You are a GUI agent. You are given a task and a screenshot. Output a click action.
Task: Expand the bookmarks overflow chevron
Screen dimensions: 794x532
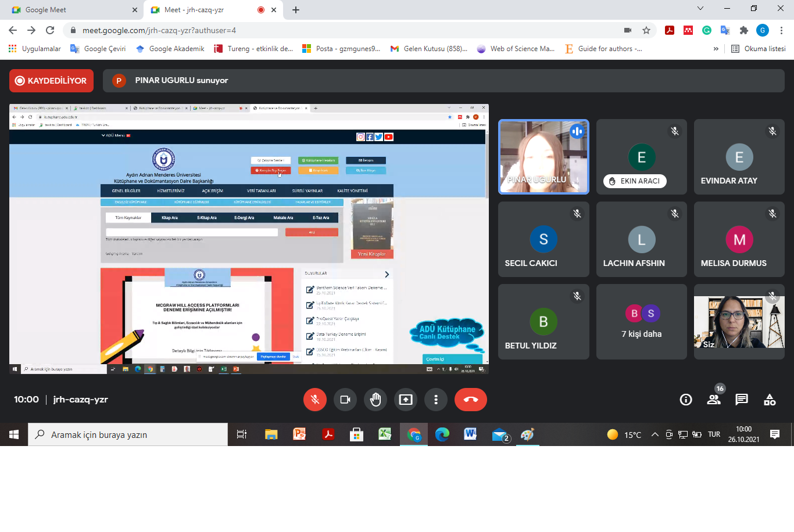[716, 49]
